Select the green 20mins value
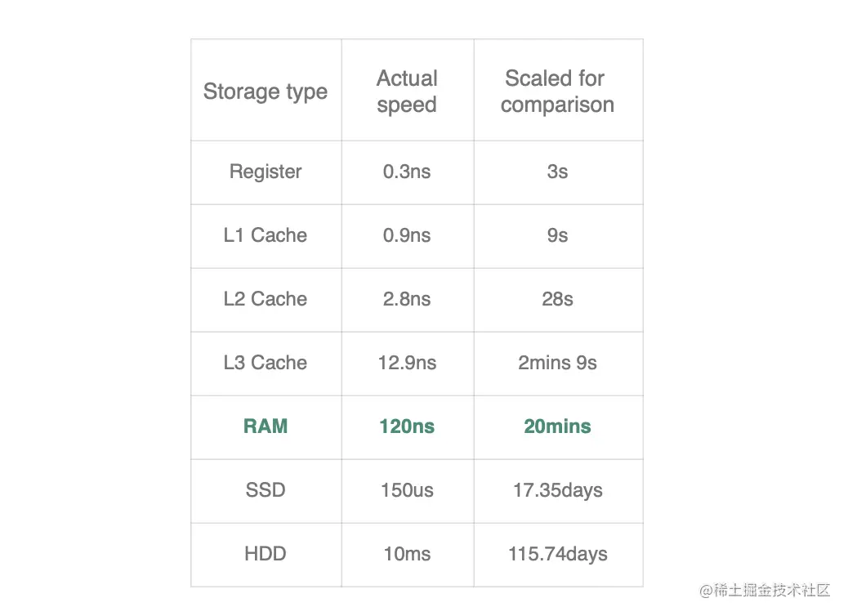This screenshot has width=848, height=616. pyautogui.click(x=558, y=426)
